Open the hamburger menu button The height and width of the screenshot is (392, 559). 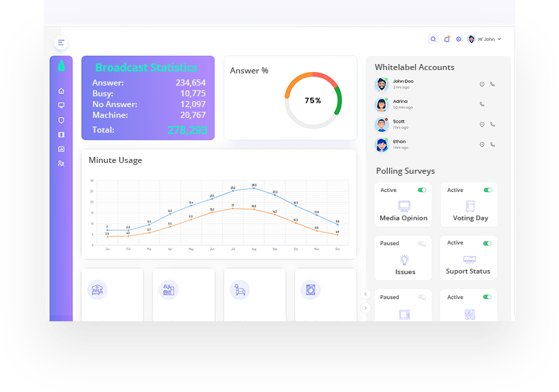click(61, 42)
